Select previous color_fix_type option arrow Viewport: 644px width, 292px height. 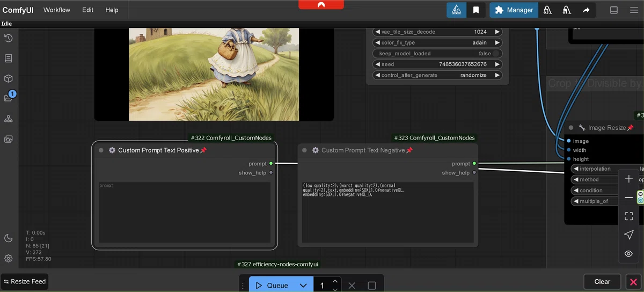click(x=377, y=42)
